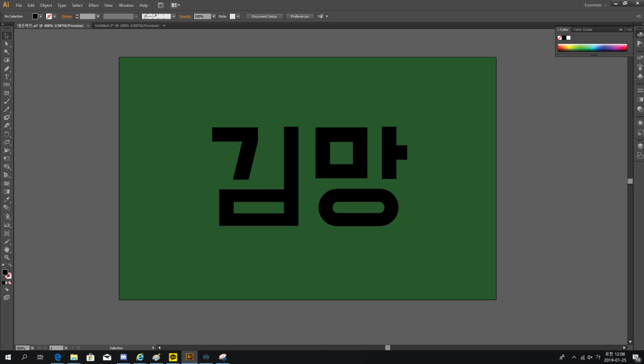
Task: Set color to None in Color panel
Action: [560, 38]
